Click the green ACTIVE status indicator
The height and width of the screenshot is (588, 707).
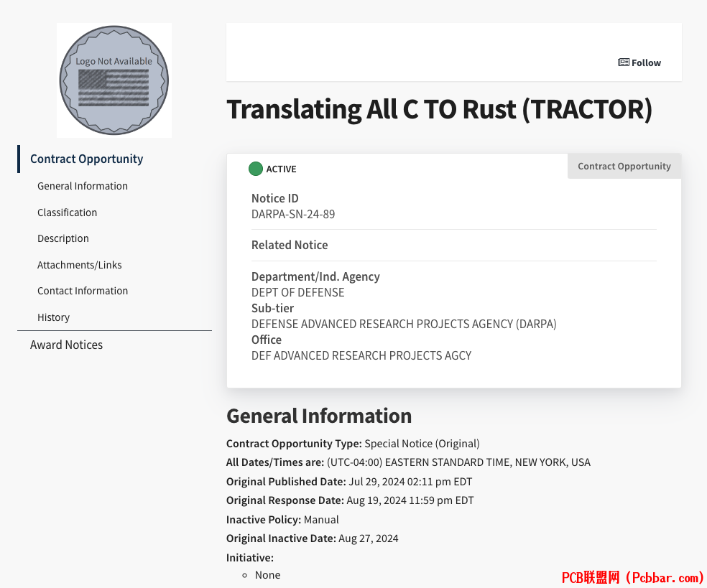pos(256,169)
